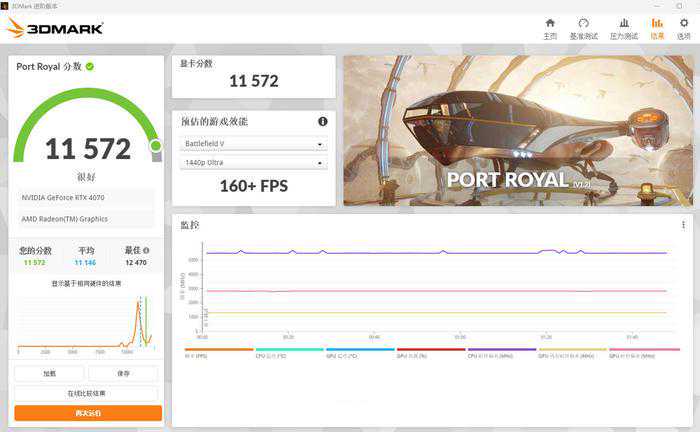
Task: Open Stress Tests (压力测试) icon
Action: pos(623,24)
